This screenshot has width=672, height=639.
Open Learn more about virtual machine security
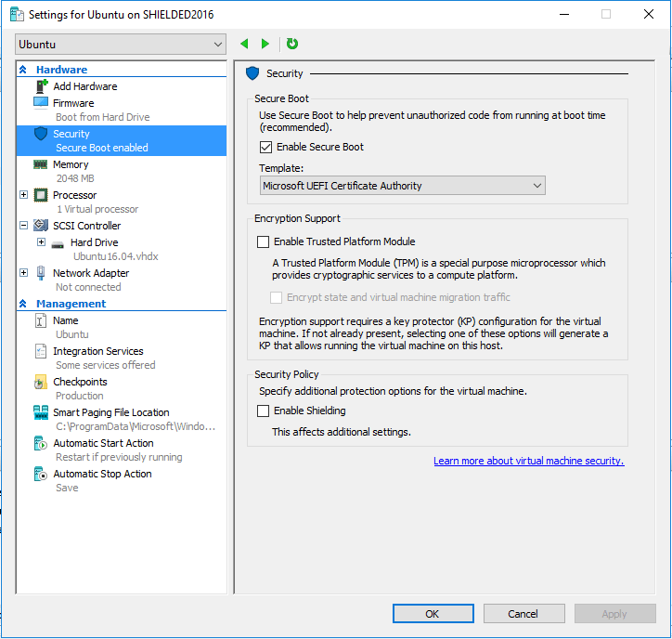click(x=528, y=461)
